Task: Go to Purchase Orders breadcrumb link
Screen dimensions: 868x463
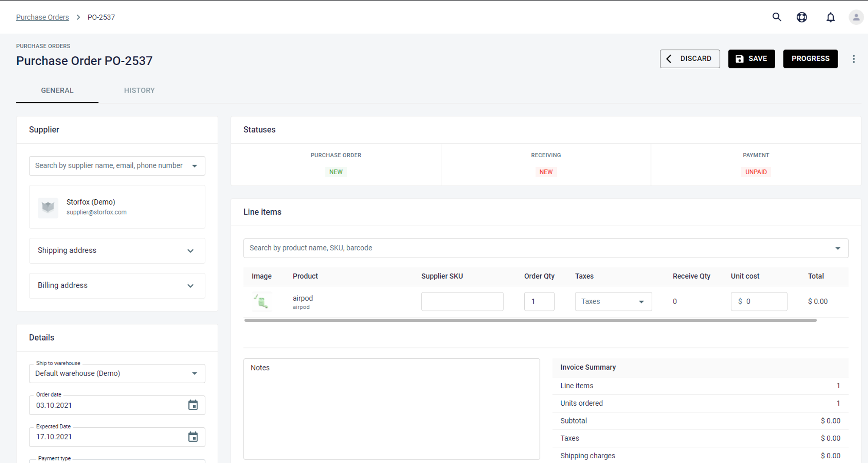Action: point(43,17)
